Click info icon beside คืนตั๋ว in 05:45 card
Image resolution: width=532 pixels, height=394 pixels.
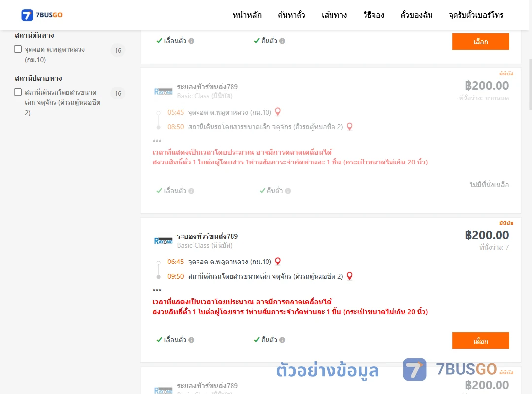pos(288,191)
